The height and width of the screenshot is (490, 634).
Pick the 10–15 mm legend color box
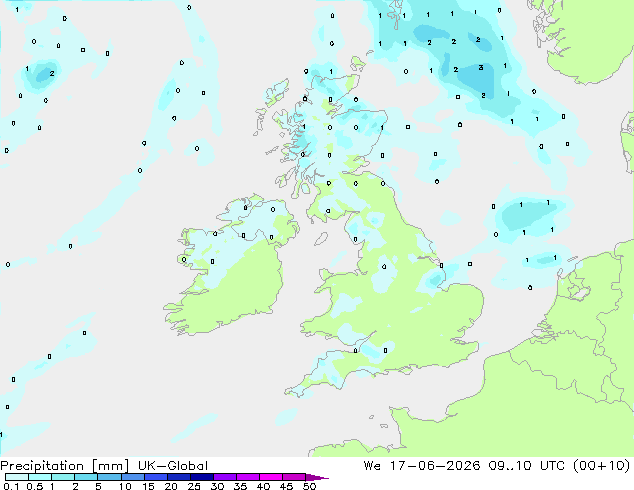[x=132, y=477]
